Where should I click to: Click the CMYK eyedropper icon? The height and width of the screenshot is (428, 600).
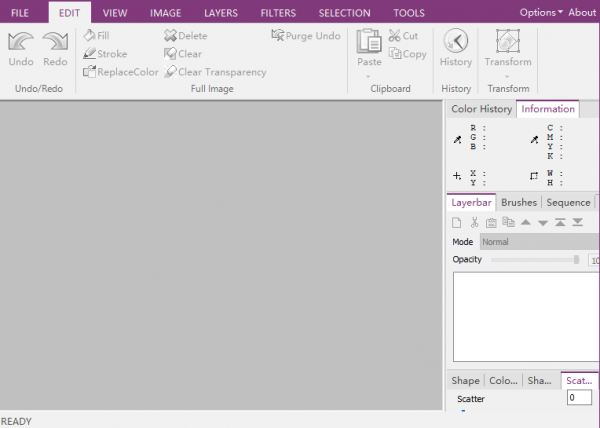coord(535,140)
